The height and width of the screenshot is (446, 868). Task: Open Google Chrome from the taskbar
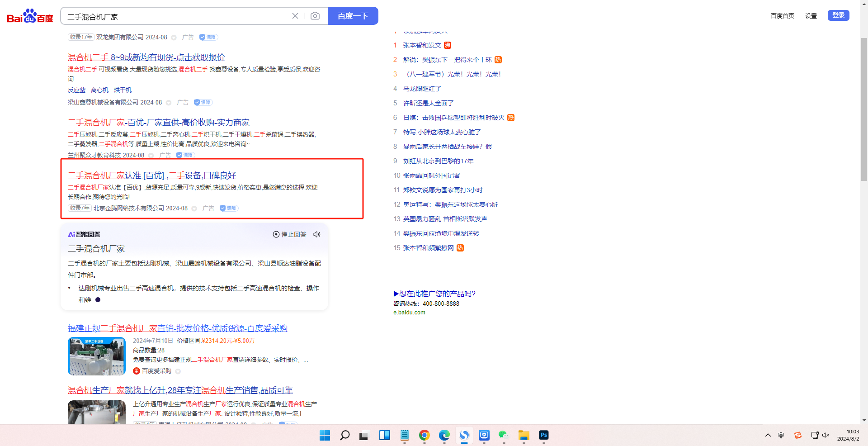(424, 435)
